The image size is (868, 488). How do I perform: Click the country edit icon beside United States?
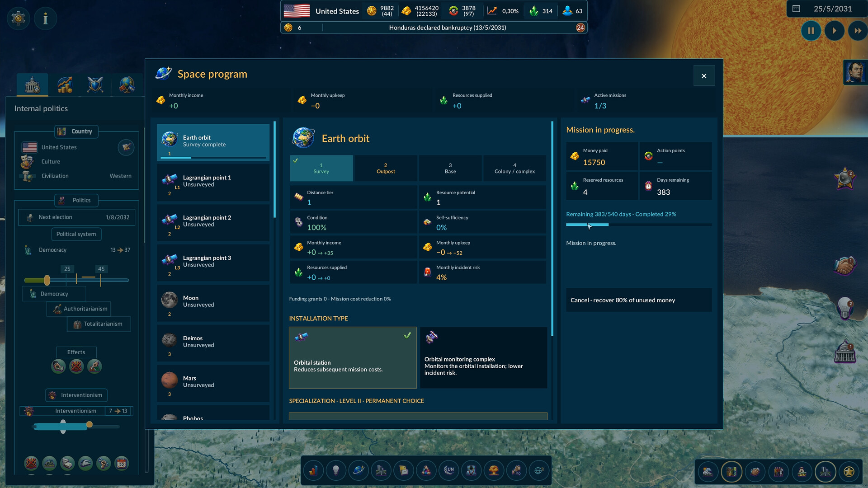point(126,147)
